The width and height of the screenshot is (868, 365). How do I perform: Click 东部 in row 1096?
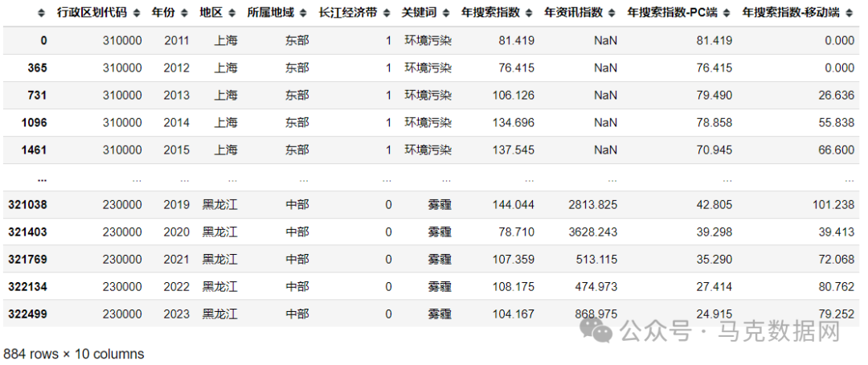[297, 122]
